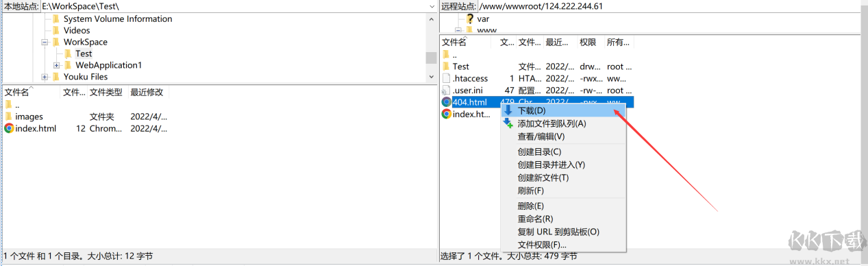Screen dimensions: 868x266
Task: Click the Videos folder icon in local tree
Action: [57, 30]
